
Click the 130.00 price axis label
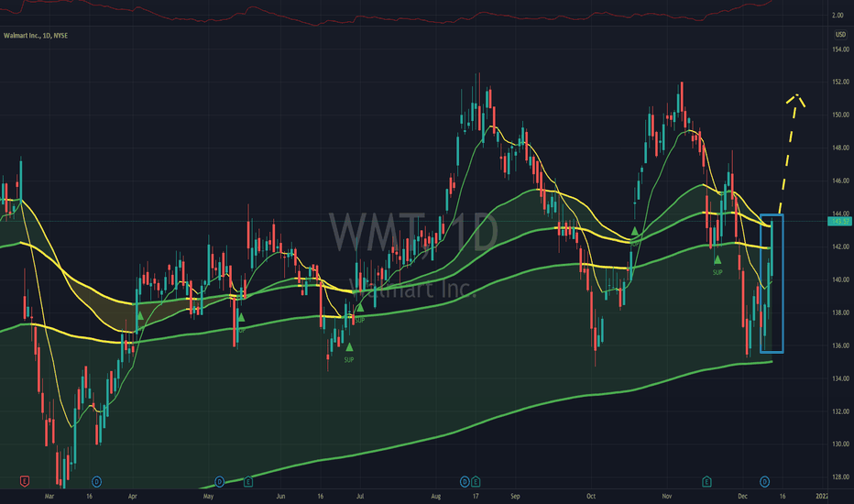pyautogui.click(x=840, y=444)
